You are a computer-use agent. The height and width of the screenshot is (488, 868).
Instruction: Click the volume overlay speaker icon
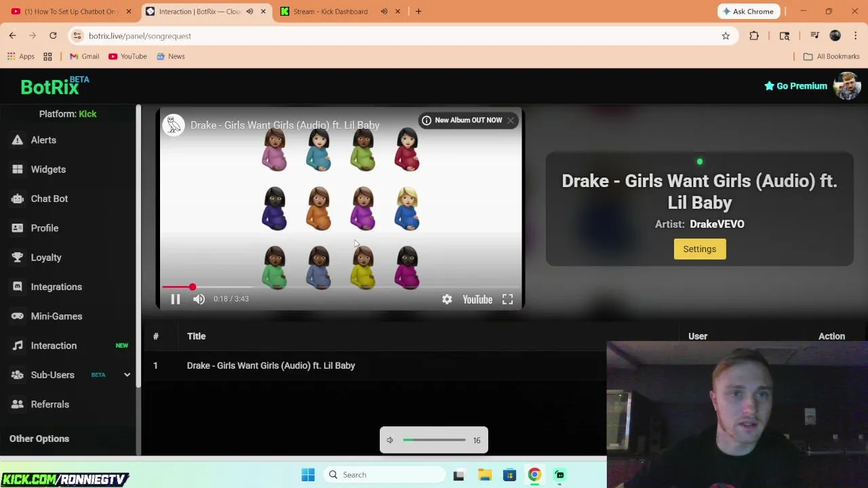coord(390,440)
